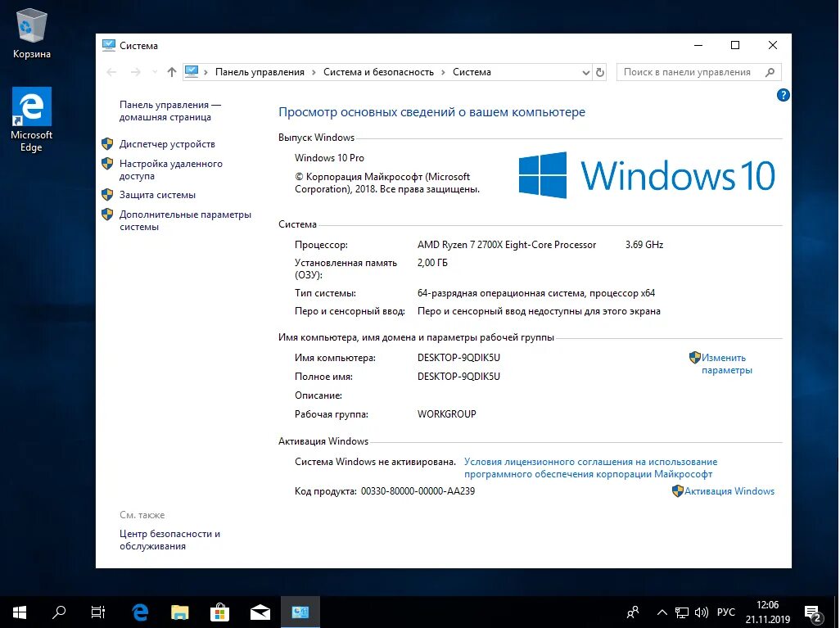
Task: Click the Windows 10 Pro edition text
Action: pos(329,157)
